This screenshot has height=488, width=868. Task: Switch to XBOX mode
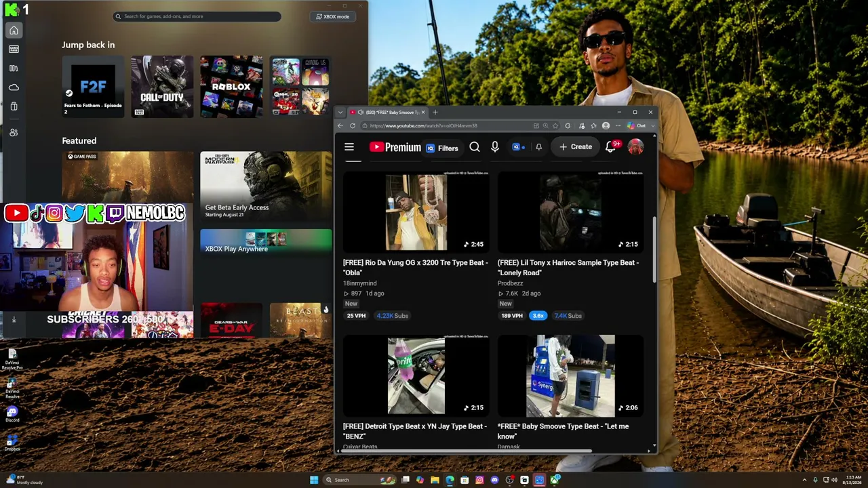tap(333, 16)
